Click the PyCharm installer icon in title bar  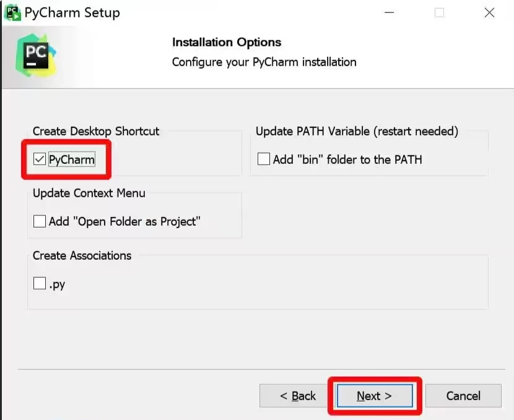tap(12, 12)
